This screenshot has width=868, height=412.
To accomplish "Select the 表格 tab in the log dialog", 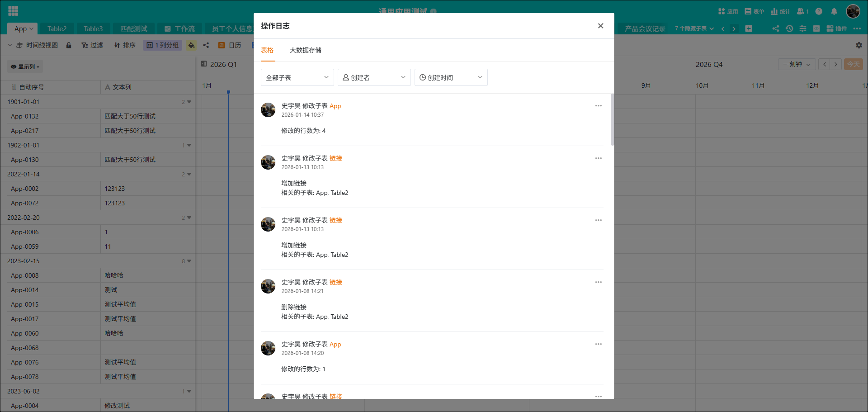I will tap(267, 50).
